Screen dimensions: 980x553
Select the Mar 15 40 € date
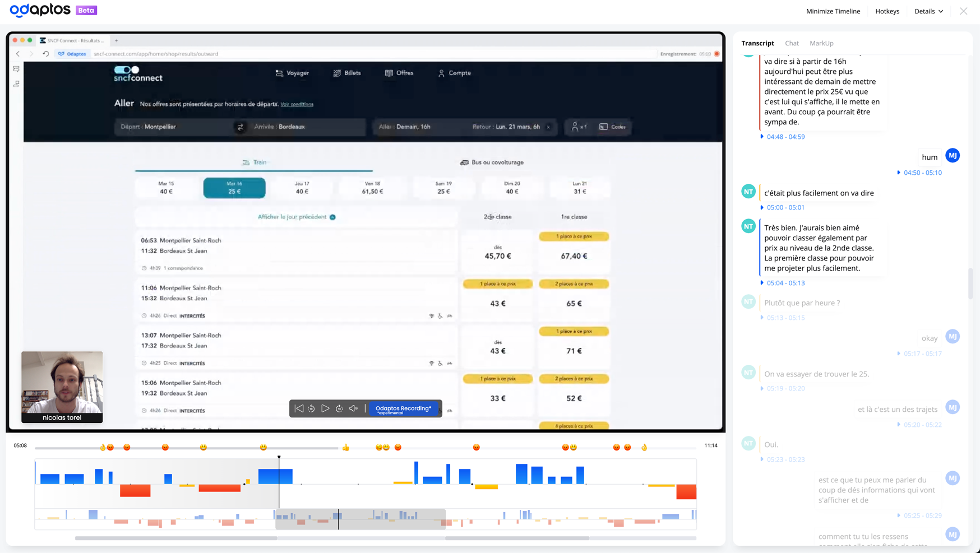(x=166, y=188)
